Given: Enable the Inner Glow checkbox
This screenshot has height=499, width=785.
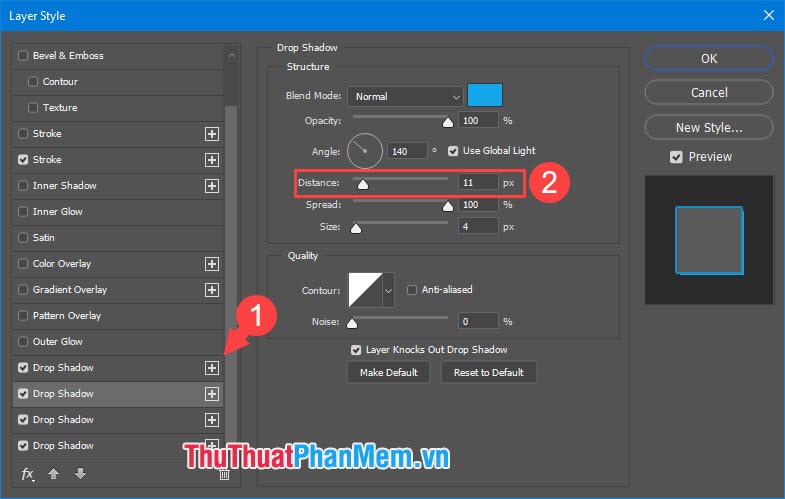Looking at the screenshot, I should (23, 212).
